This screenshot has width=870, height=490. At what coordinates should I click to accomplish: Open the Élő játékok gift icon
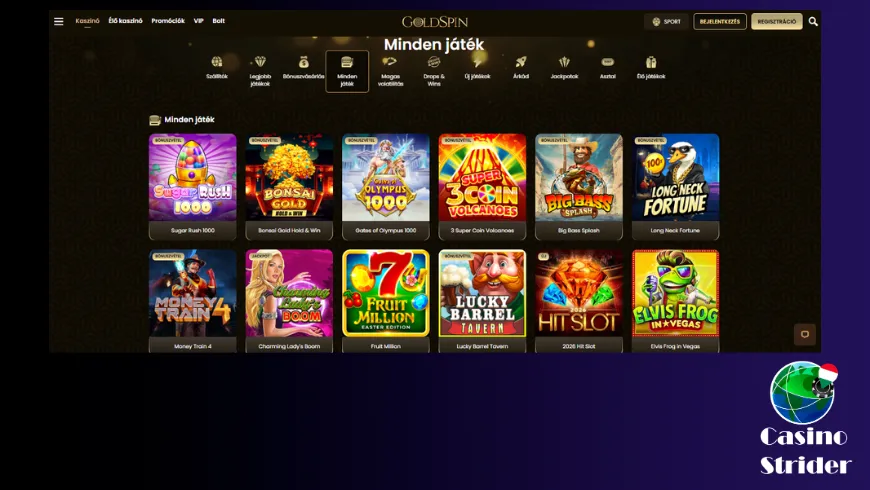point(651,62)
